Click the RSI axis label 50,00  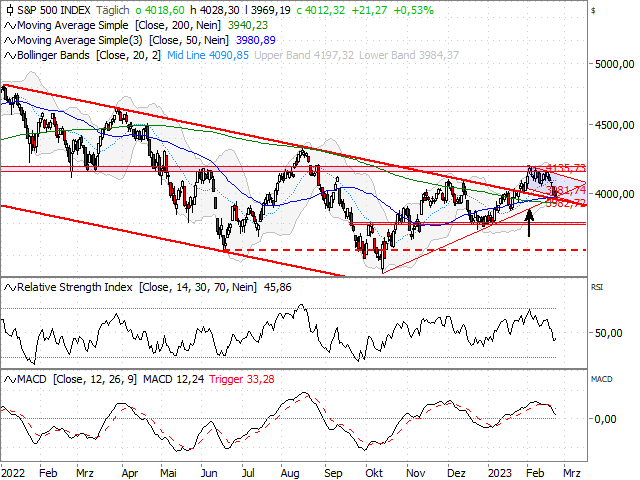pyautogui.click(x=609, y=333)
